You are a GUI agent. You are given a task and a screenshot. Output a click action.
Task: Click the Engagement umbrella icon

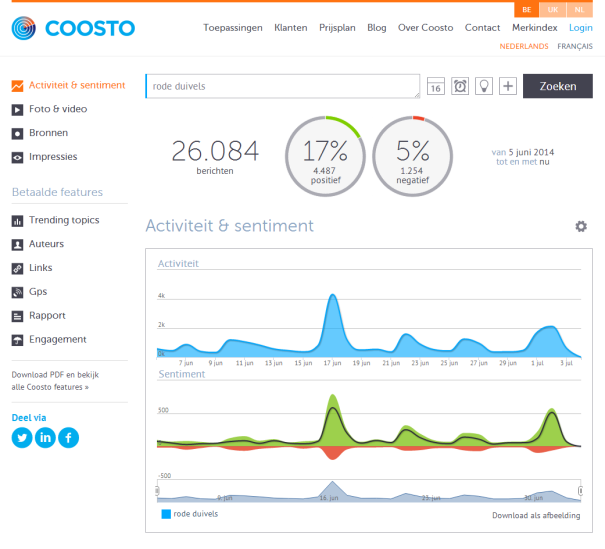[x=17, y=341]
